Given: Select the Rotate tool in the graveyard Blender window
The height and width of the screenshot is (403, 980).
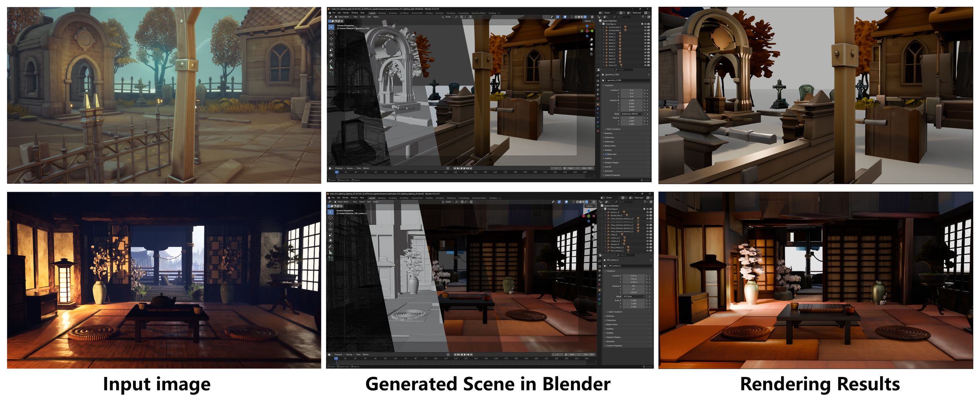Looking at the screenshot, I should pos(331,44).
